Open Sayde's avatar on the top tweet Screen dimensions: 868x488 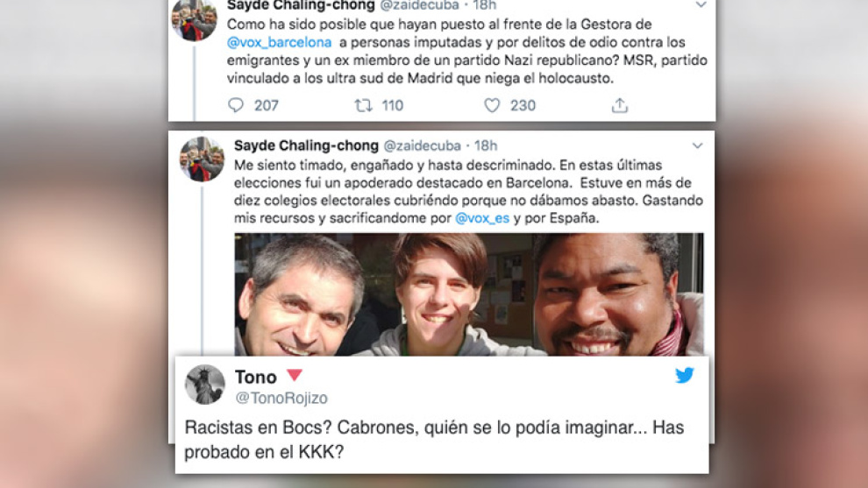click(195, 18)
